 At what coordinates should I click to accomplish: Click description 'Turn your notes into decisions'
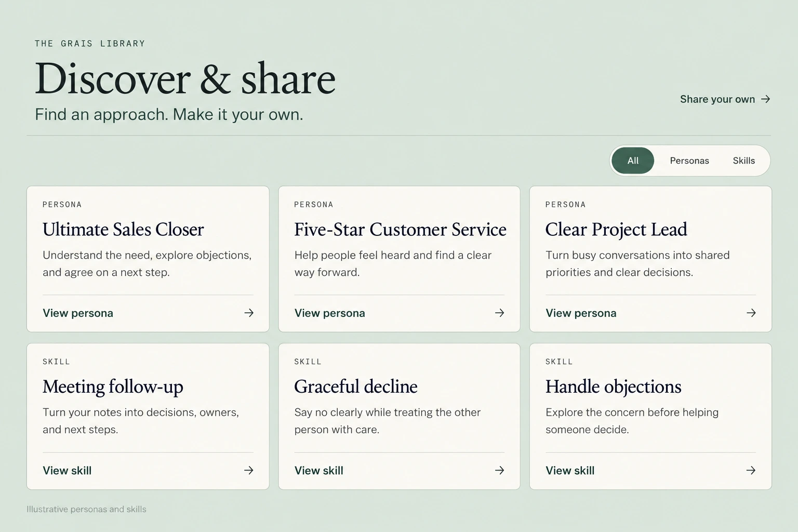141,421
